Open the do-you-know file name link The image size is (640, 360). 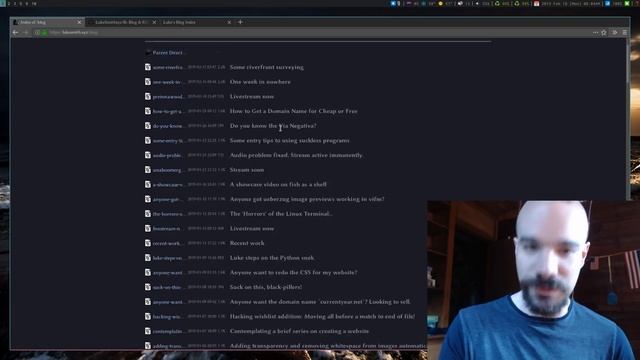168,126
